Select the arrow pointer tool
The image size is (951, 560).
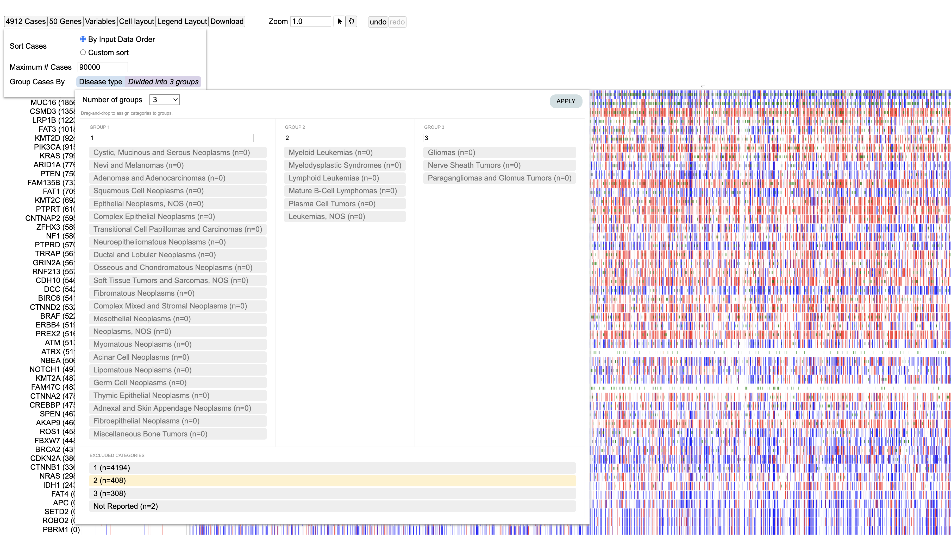[x=339, y=22]
